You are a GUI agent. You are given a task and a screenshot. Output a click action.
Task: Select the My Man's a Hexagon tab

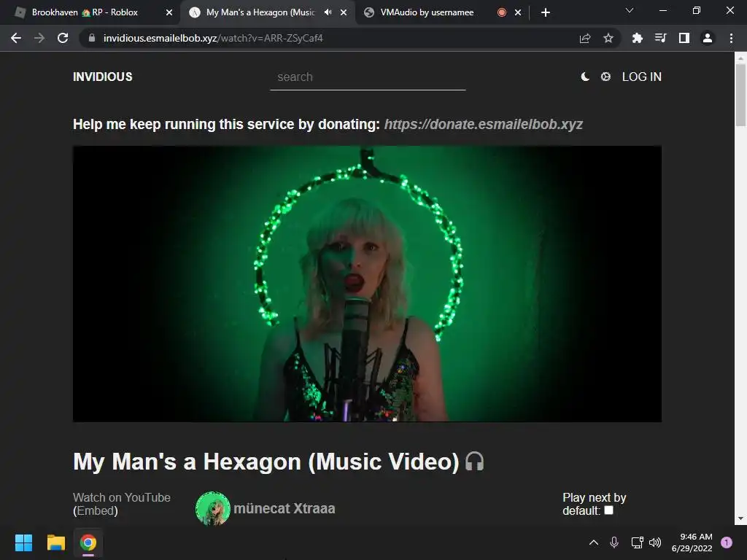click(x=260, y=12)
